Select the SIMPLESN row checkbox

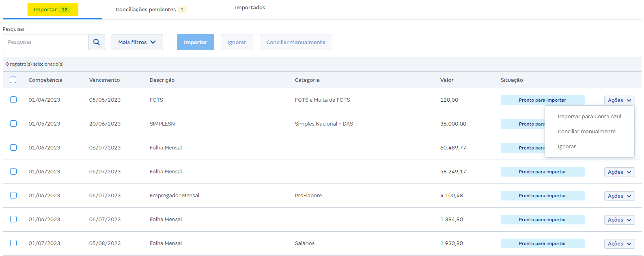pos(13,124)
